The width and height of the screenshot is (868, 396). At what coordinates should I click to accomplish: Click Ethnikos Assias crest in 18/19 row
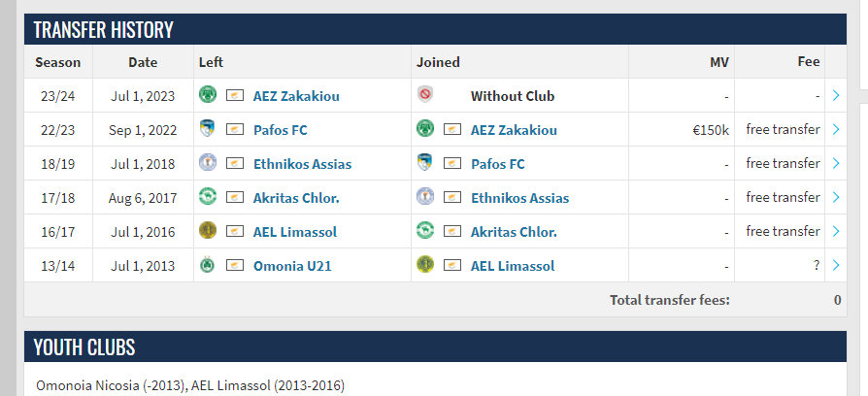[x=207, y=163]
